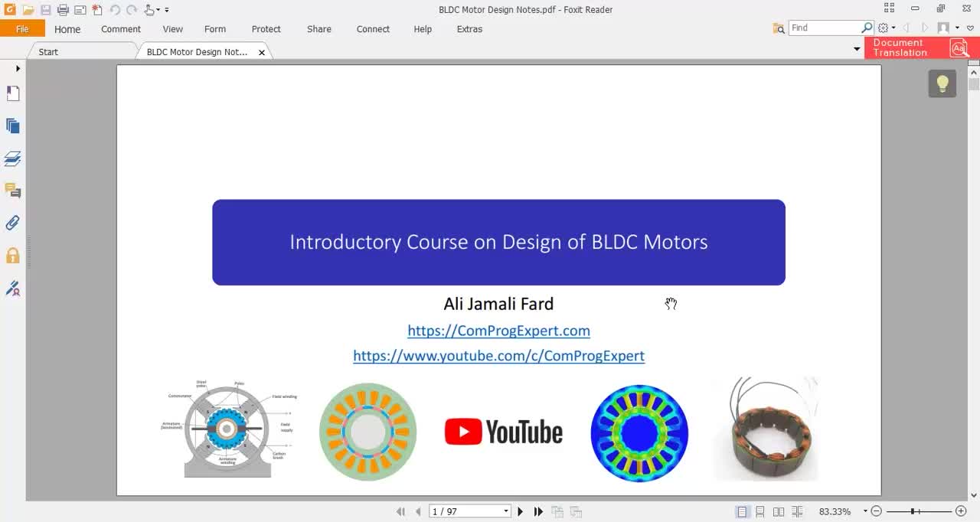Print the document via printer icon
The image size is (980, 522).
tap(63, 10)
